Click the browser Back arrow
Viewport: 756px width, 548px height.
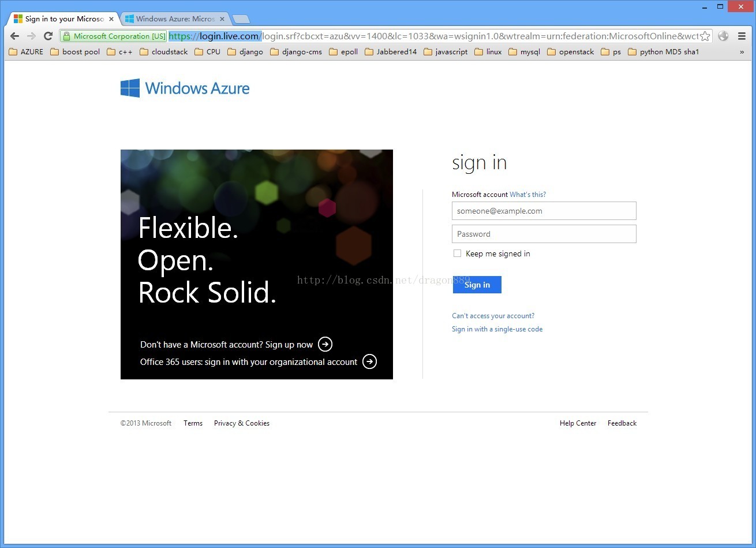click(15, 36)
